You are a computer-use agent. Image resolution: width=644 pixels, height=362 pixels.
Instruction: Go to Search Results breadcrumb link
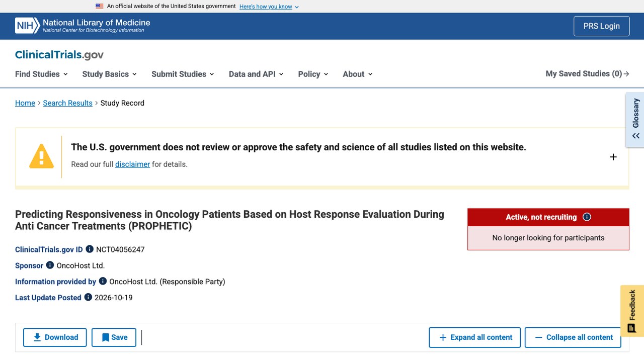point(67,103)
